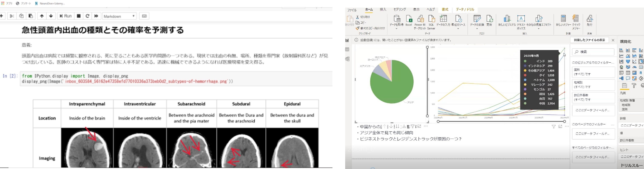Open the Jupyter command palette keyboard icon
This screenshot has width=644, height=169.
(x=144, y=16)
